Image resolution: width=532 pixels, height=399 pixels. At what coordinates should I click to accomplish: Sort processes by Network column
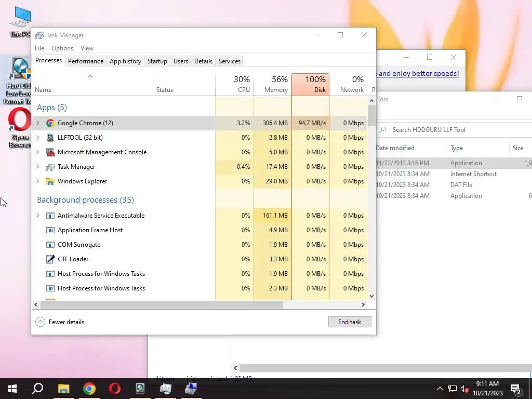click(348, 85)
